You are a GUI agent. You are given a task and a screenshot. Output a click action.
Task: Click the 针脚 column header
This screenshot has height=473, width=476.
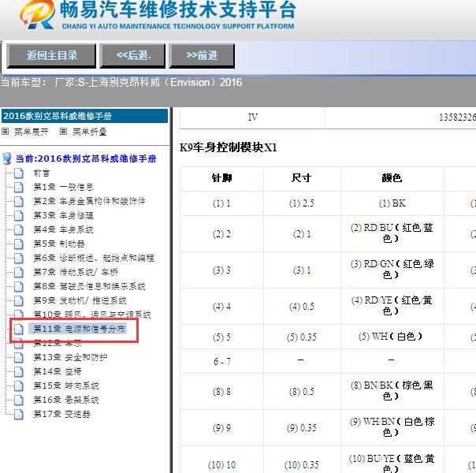tap(221, 178)
